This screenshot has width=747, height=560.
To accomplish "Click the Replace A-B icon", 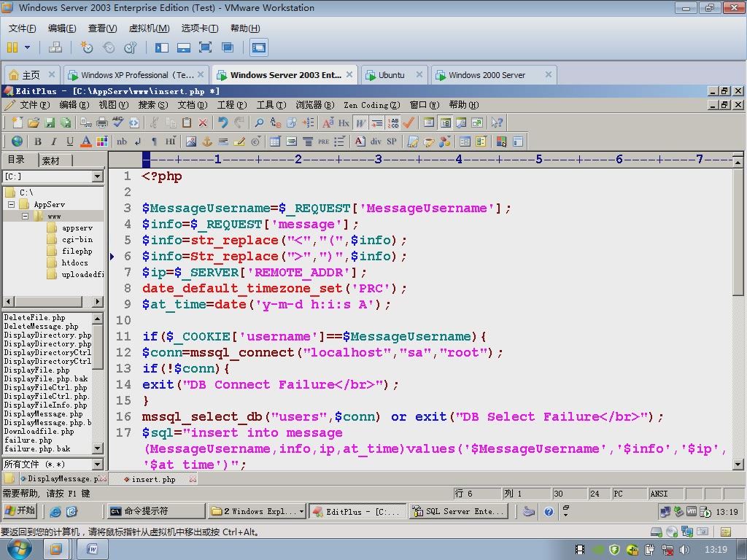I will click(275, 122).
